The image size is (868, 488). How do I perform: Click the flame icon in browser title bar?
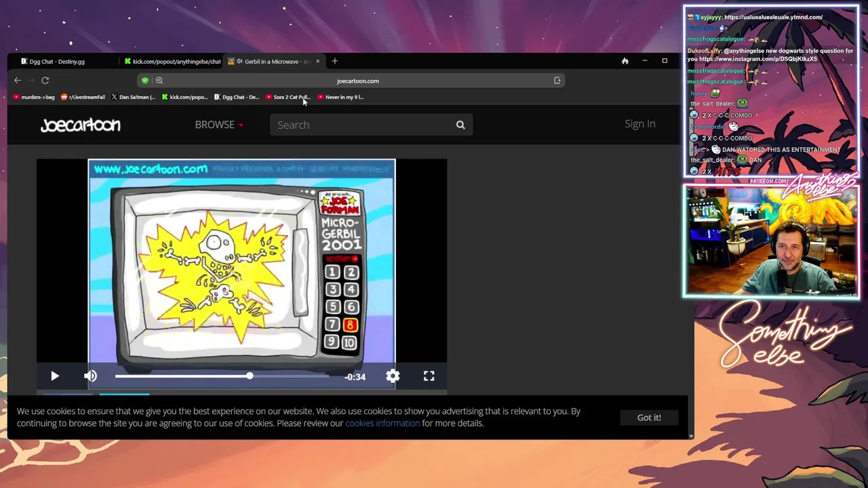[625, 61]
